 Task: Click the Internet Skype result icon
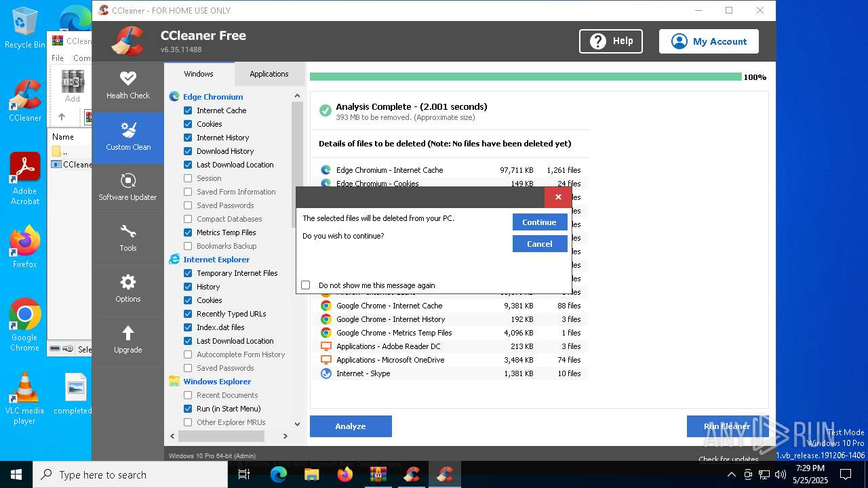click(325, 373)
